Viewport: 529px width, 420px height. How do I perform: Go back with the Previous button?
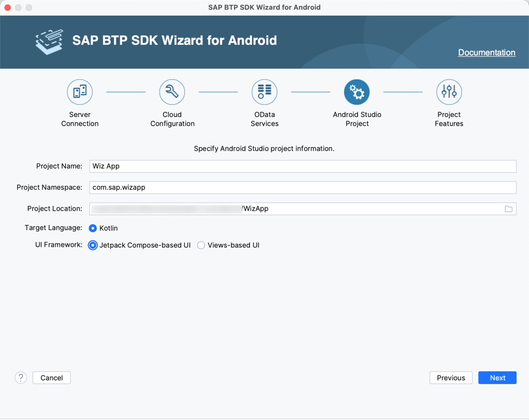(451, 378)
